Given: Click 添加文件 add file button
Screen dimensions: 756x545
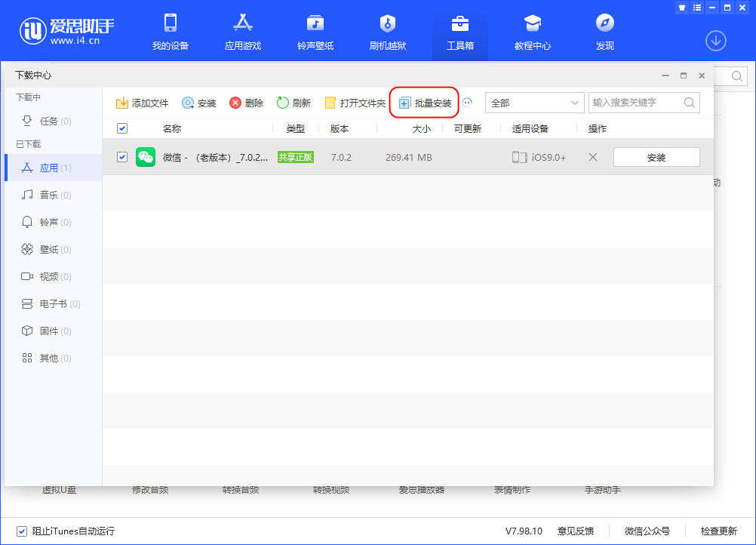Looking at the screenshot, I should (143, 103).
